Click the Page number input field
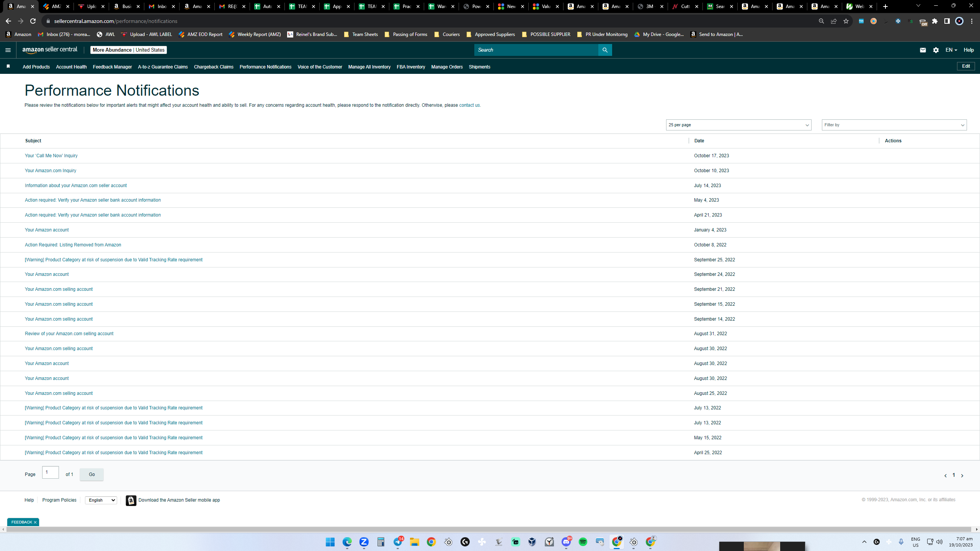The height and width of the screenshot is (551, 980). 51,473
